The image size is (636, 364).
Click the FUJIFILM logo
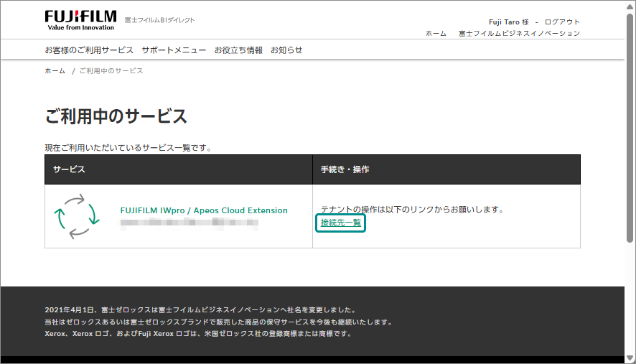pyautogui.click(x=80, y=21)
